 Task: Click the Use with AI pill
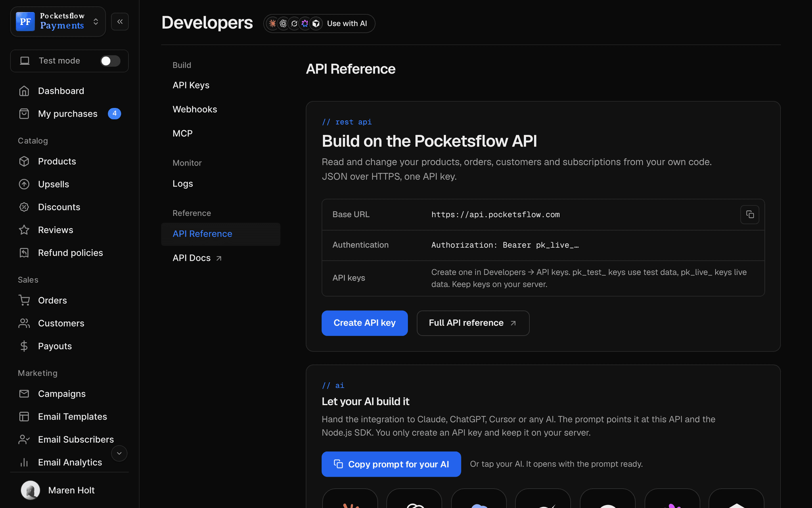[319, 23]
